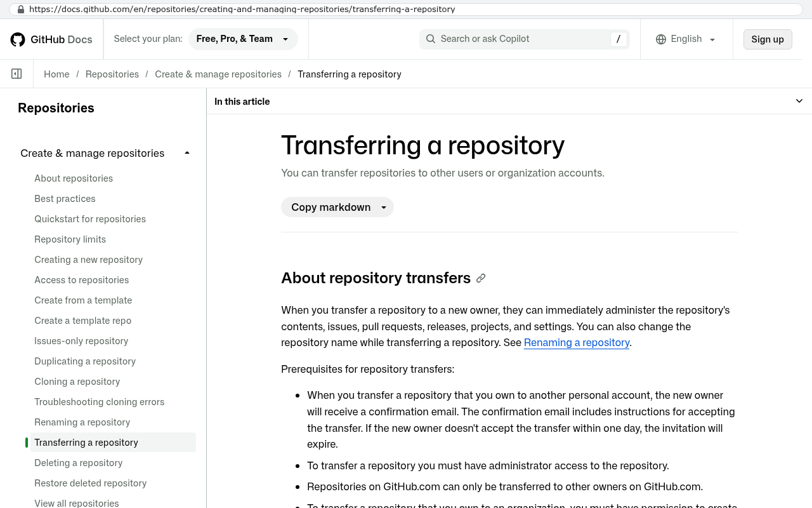Open Create a template repo page
This screenshot has width=812, height=508.
click(82, 321)
